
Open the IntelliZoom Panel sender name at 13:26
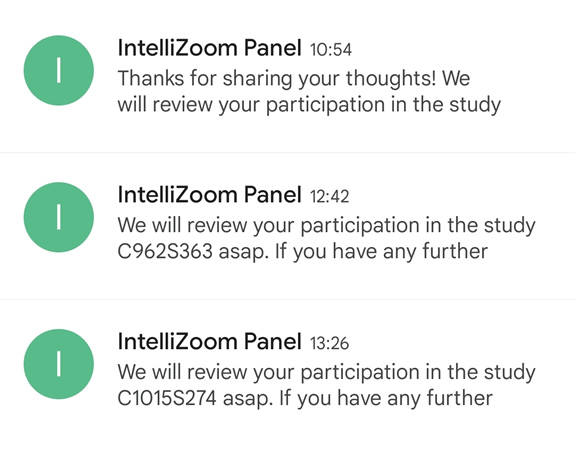[209, 341]
